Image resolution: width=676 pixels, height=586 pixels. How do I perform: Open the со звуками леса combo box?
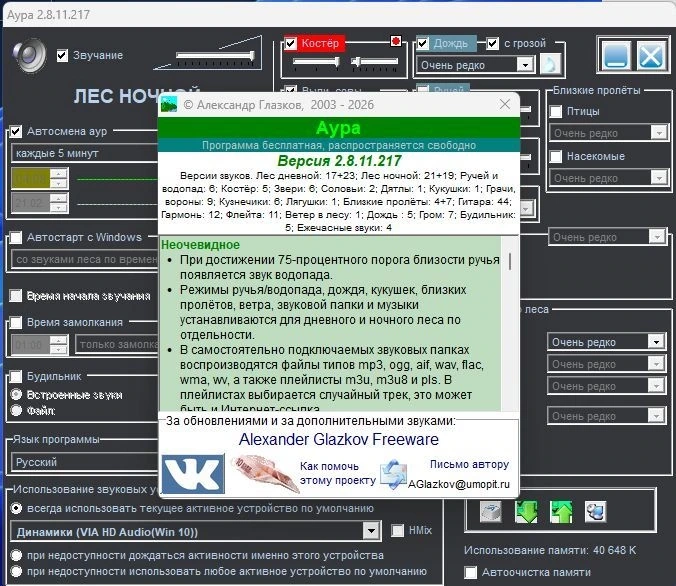point(84,259)
